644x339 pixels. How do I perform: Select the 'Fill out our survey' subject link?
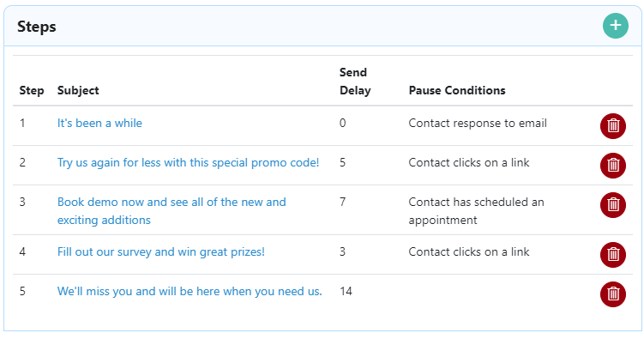[161, 251]
